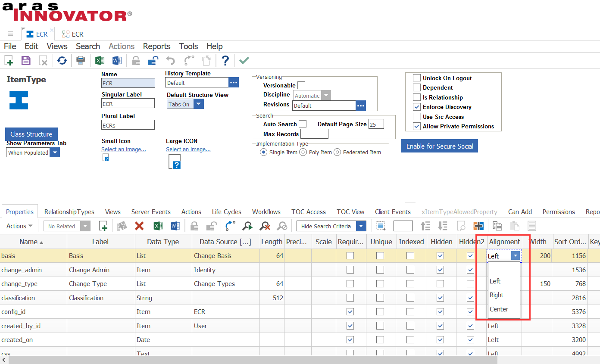Click the Help question mark icon

[225, 60]
